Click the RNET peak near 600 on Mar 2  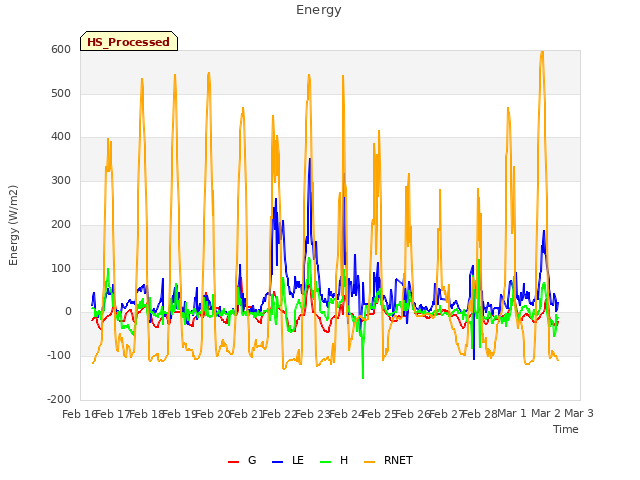coord(542,52)
